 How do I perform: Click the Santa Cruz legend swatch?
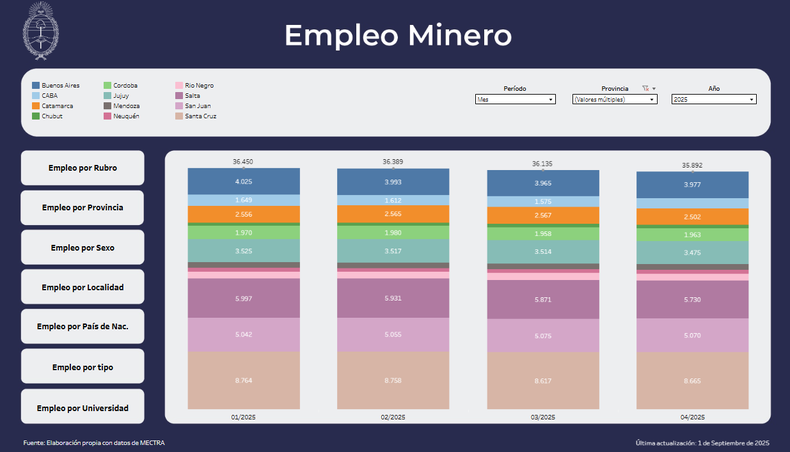click(x=179, y=116)
